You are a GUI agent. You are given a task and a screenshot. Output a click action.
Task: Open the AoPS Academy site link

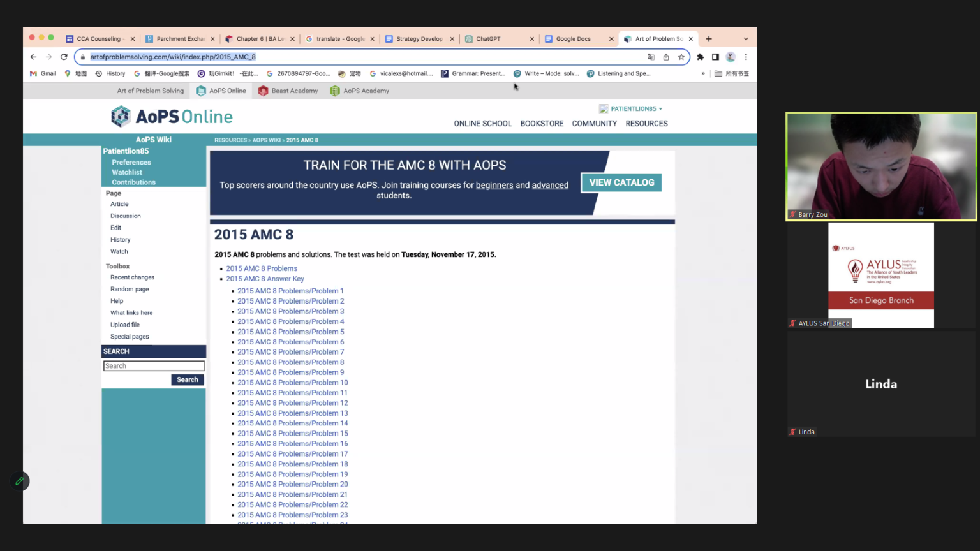359,91
